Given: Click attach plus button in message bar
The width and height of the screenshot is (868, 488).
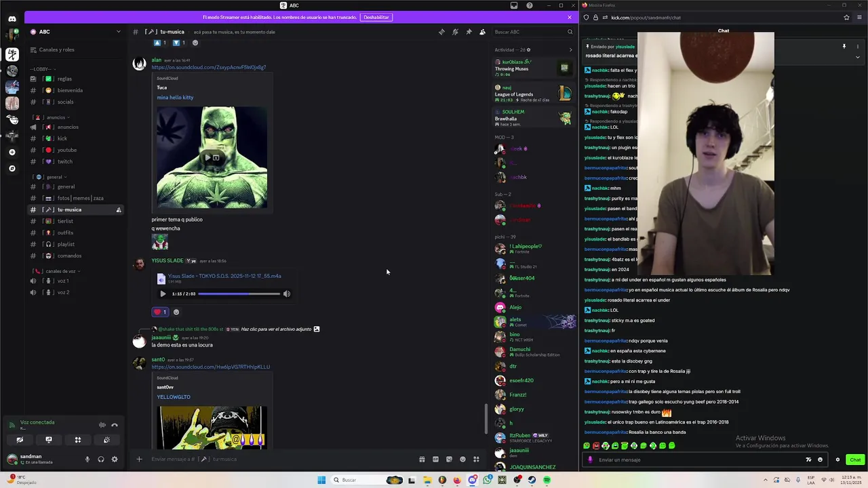Looking at the screenshot, I should 139,459.
